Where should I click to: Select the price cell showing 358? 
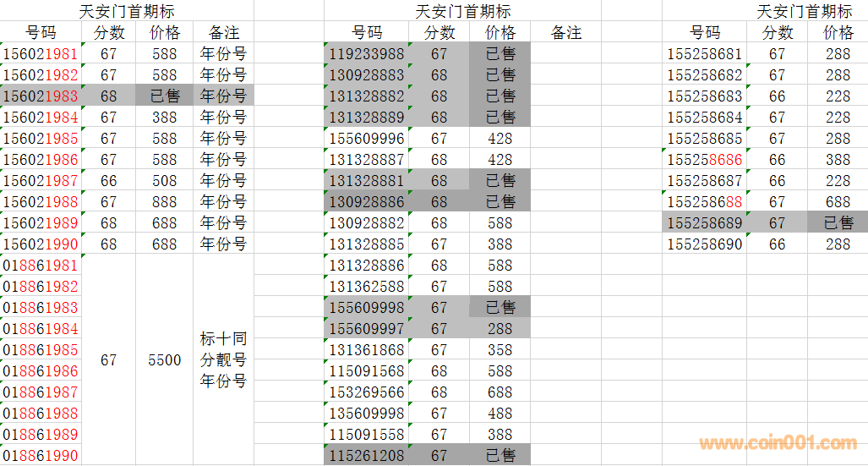[x=500, y=350]
